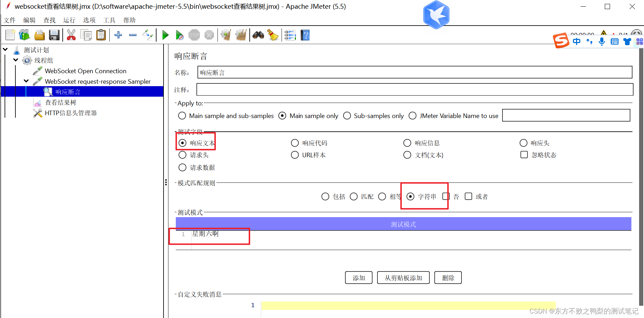Open the templates icon in the toolbar
The image size is (644, 318).
(25, 35)
